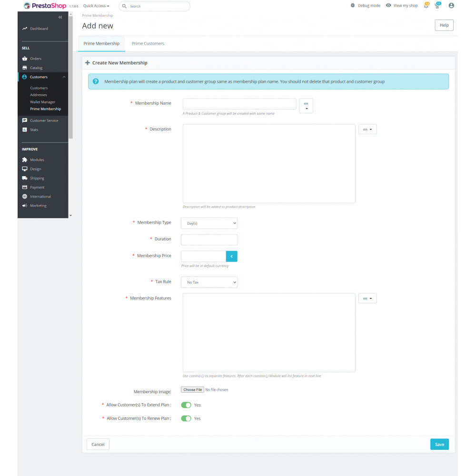The width and height of the screenshot is (476, 476).
Task: Open Prime Membership submenu item
Action: [x=46, y=109]
